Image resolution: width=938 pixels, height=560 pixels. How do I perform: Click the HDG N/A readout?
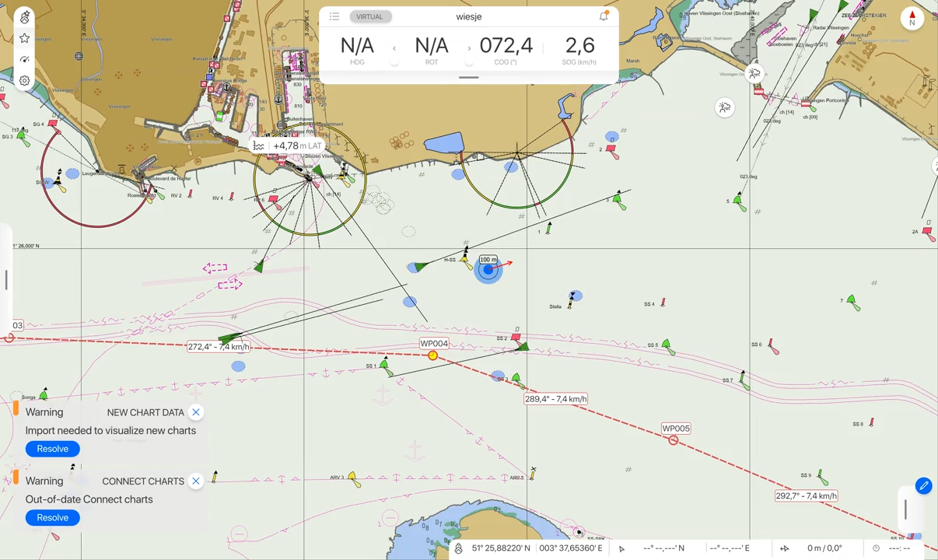(x=357, y=51)
